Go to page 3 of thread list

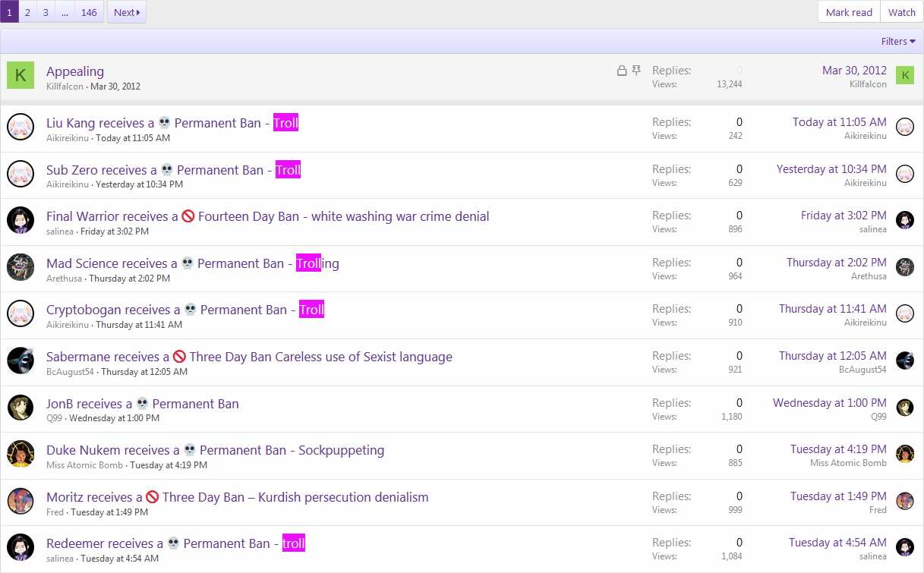46,12
